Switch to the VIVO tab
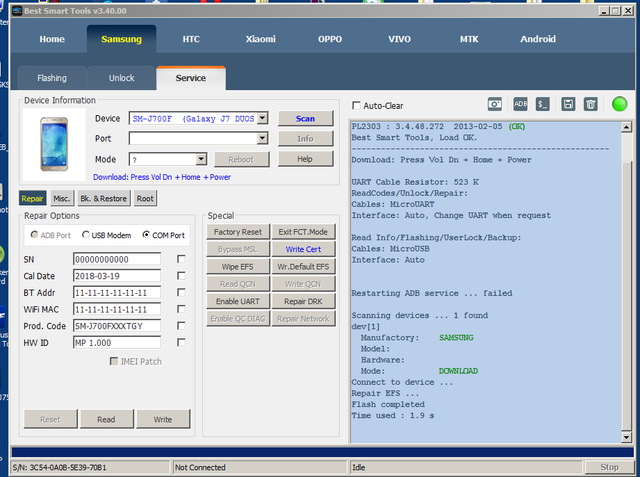This screenshot has width=640, height=477. pos(399,39)
